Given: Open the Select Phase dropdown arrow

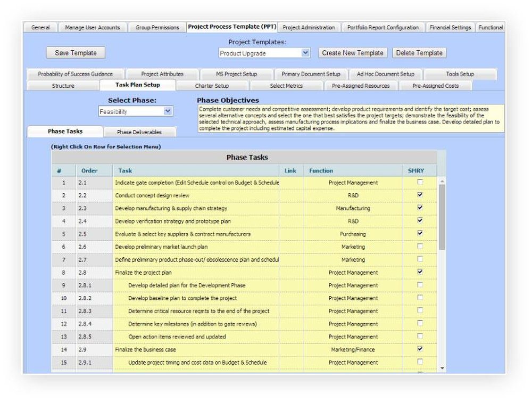Looking at the screenshot, I should pyautogui.click(x=168, y=111).
